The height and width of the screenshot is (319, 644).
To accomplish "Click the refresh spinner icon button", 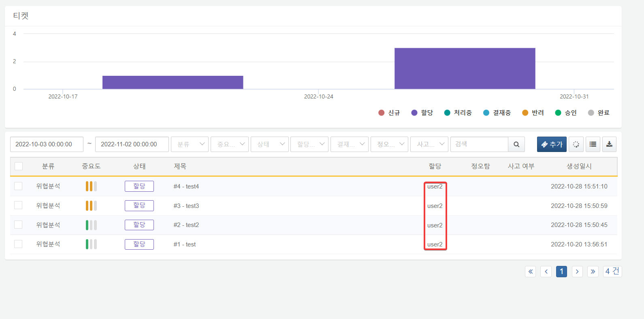I will [x=576, y=144].
